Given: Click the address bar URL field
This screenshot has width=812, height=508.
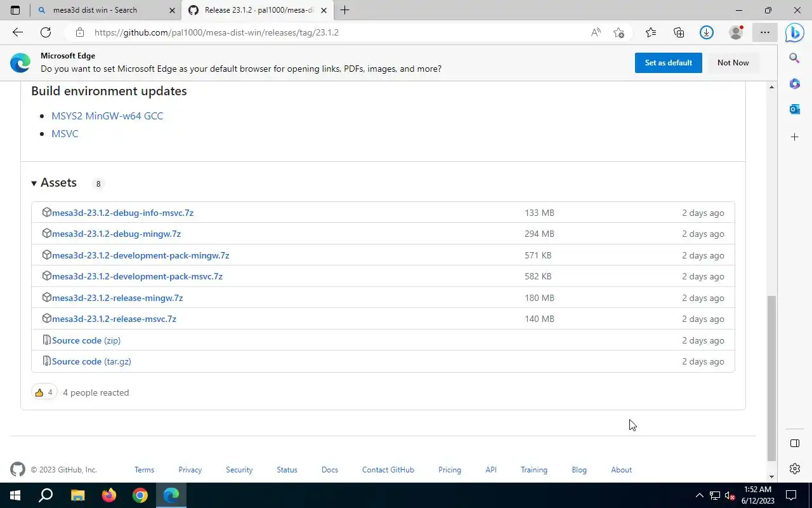Looking at the screenshot, I should coord(336,32).
